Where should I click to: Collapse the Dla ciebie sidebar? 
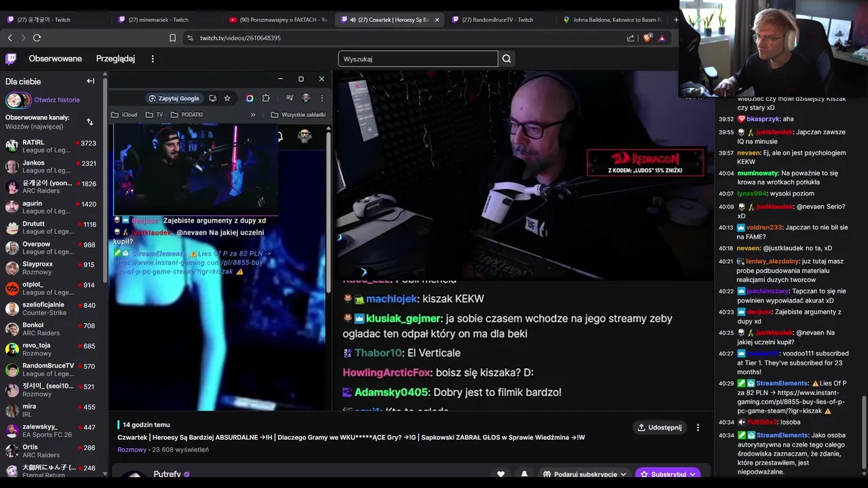pyautogui.click(x=90, y=81)
